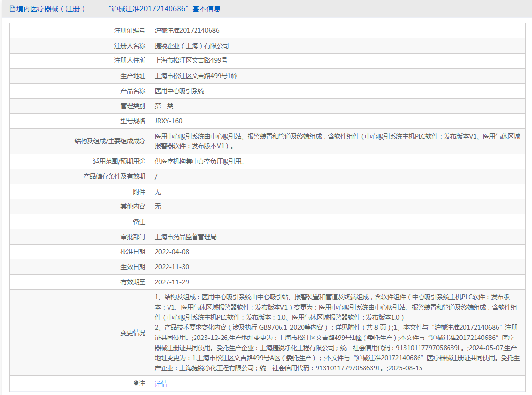Viewport: 532px width, 395px height.
Task: Click registrant address 上海市松江区文吉路499号
Action: (191, 61)
